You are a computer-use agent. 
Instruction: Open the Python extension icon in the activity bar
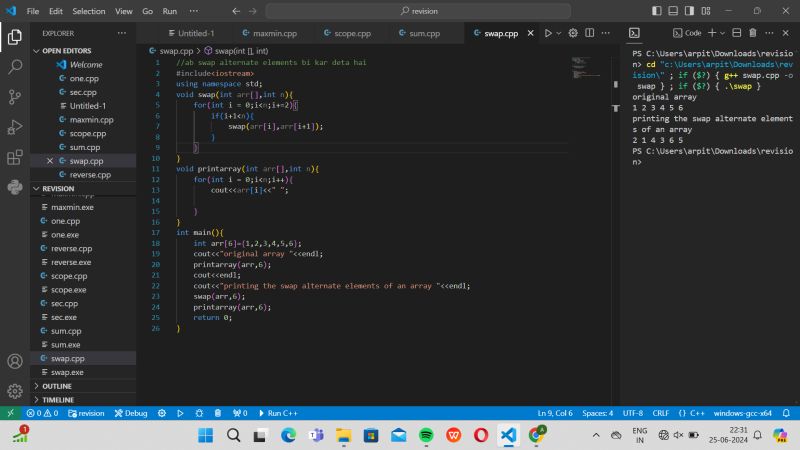pos(15,187)
